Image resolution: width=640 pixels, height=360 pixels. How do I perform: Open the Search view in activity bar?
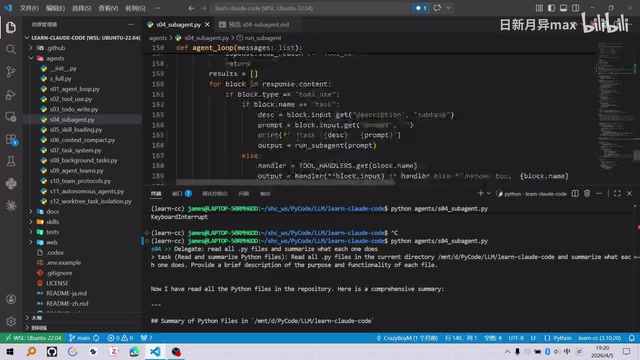[x=11, y=49]
